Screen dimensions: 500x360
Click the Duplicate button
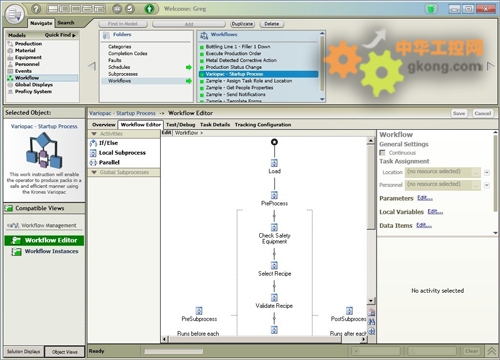click(242, 24)
